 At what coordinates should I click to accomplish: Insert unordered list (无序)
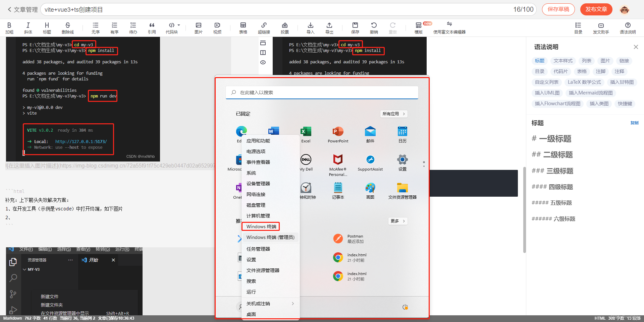[96, 28]
